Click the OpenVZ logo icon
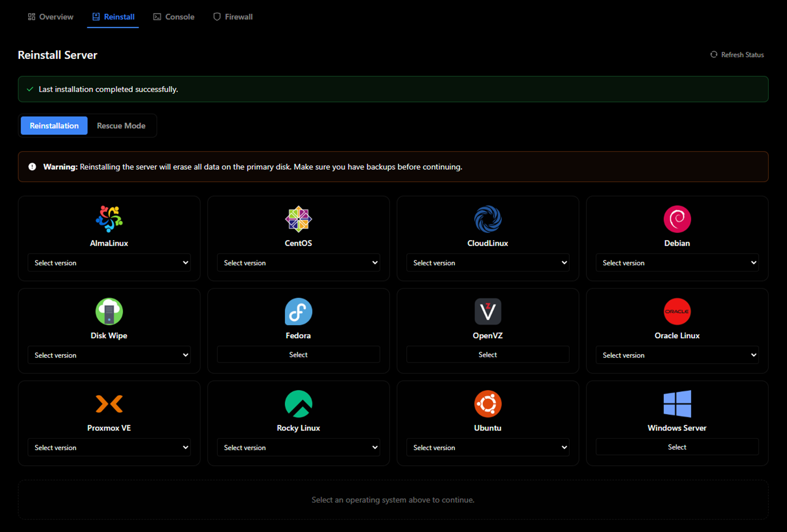787x532 pixels. (488, 311)
